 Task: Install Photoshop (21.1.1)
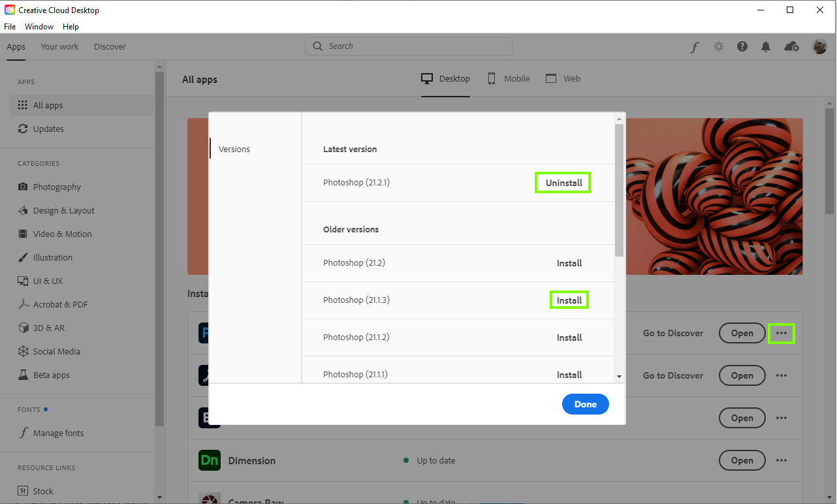569,375
